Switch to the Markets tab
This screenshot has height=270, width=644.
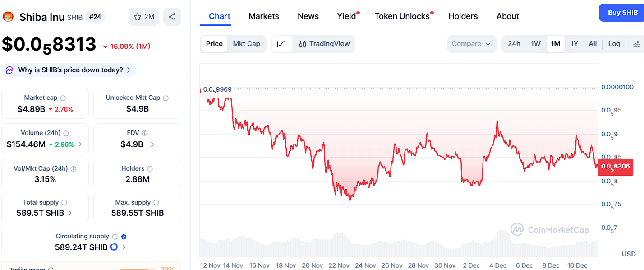(x=263, y=16)
